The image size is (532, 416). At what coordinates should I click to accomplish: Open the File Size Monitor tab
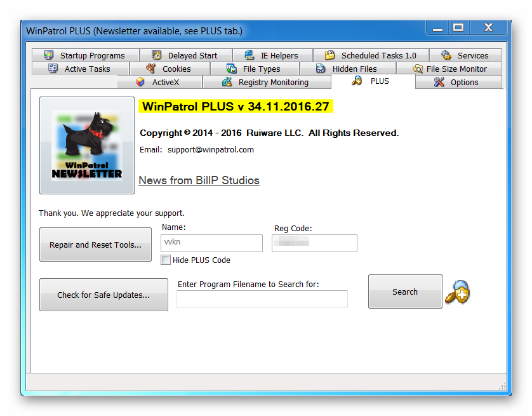[449, 69]
